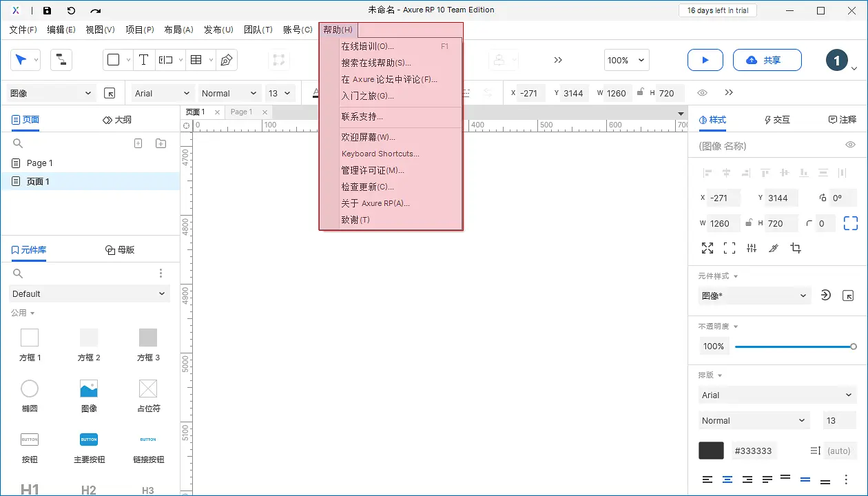
Task: Select the arrow selection tool
Action: 21,60
